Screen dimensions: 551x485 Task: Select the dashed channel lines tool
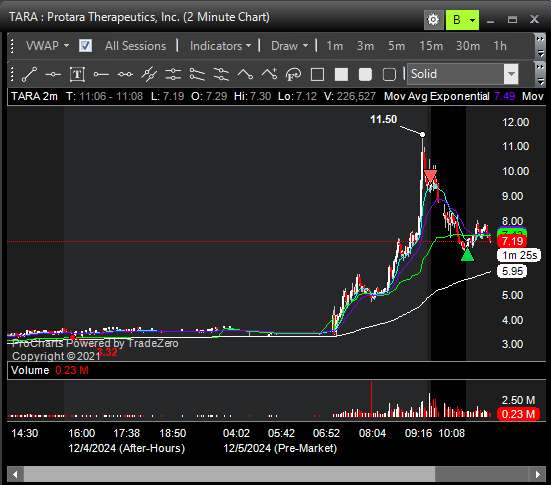pos(221,74)
